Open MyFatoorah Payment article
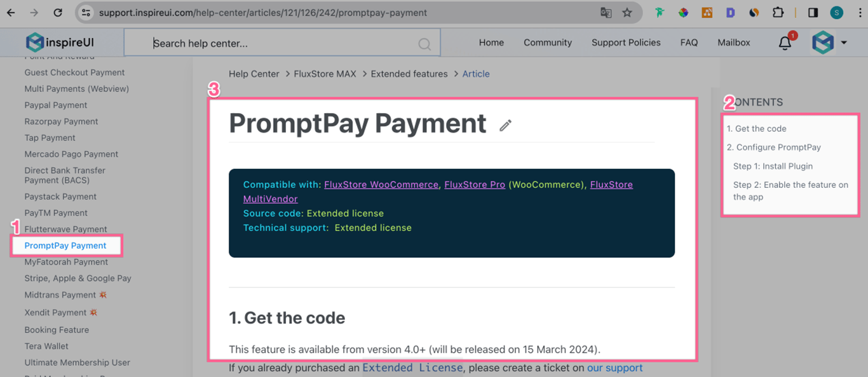 (66, 262)
